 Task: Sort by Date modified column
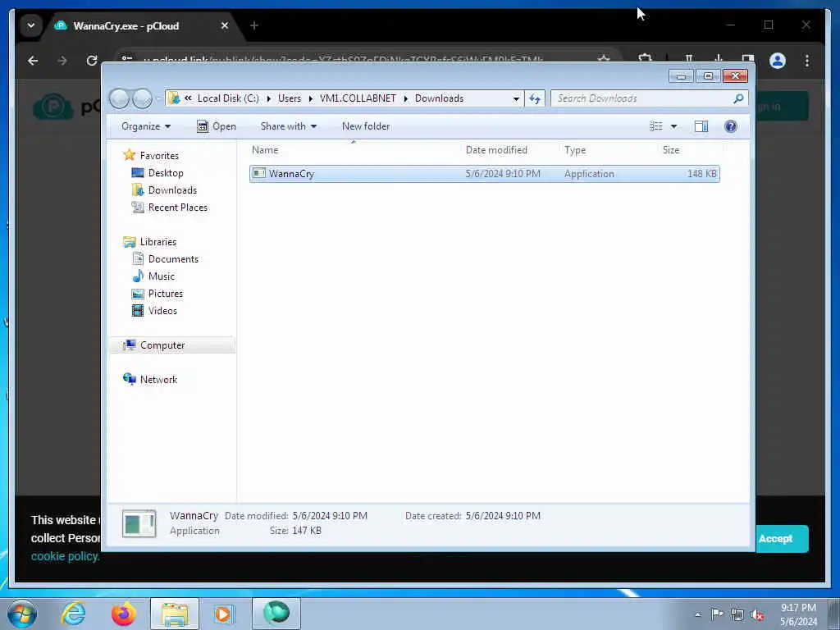[509, 150]
